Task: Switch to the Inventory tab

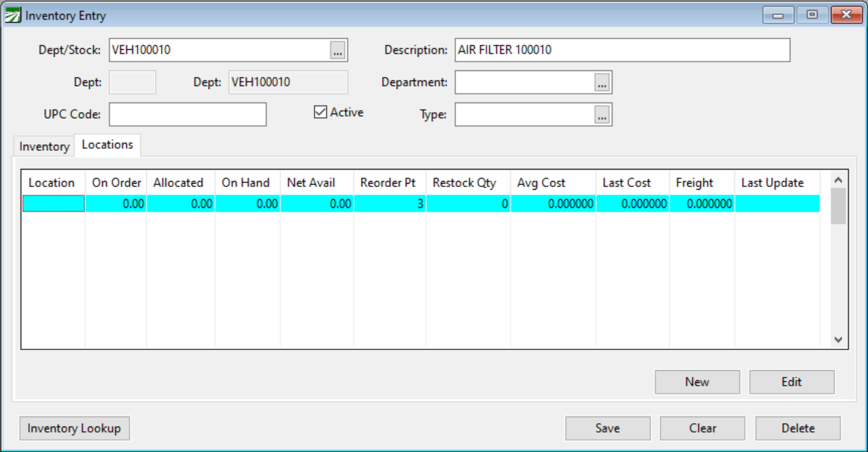Action: click(44, 146)
